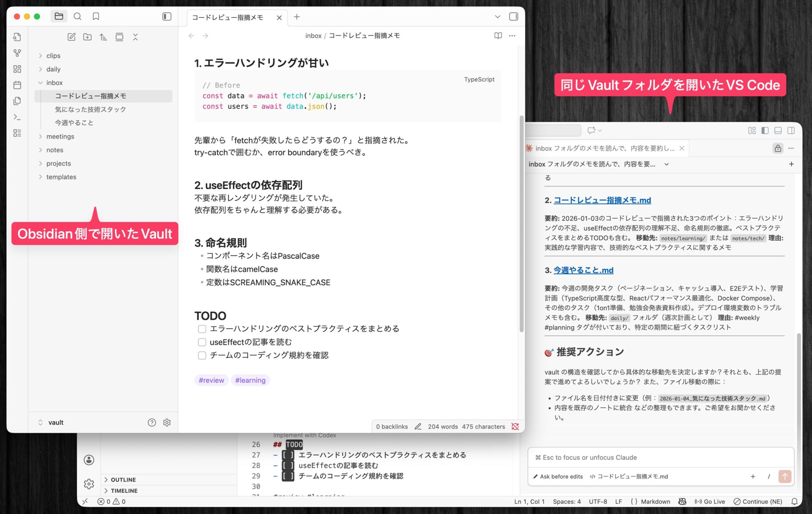Expand the meetings folder

(x=60, y=136)
